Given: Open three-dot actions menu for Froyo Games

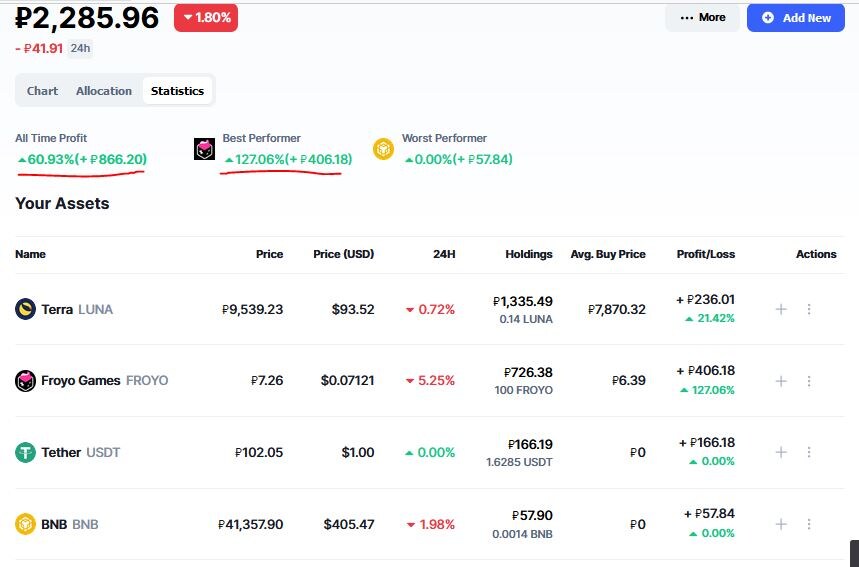Looking at the screenshot, I should tap(809, 381).
